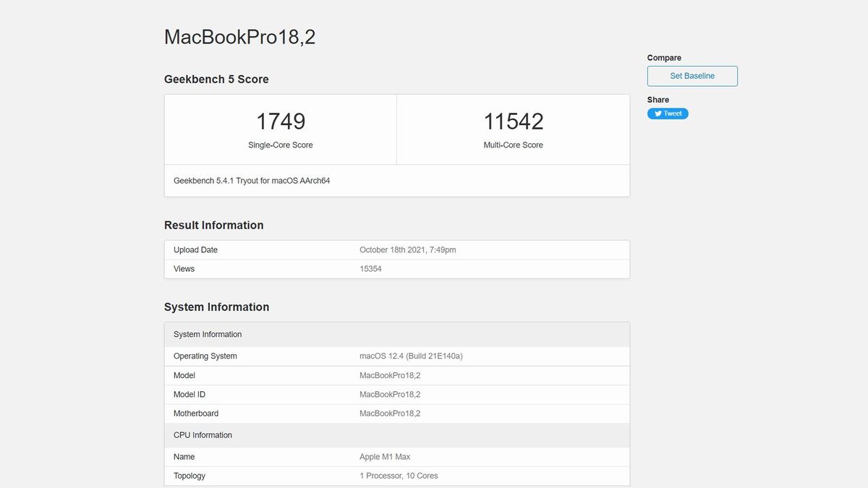
Task: Click the Apple M1 Max name value
Action: point(385,456)
